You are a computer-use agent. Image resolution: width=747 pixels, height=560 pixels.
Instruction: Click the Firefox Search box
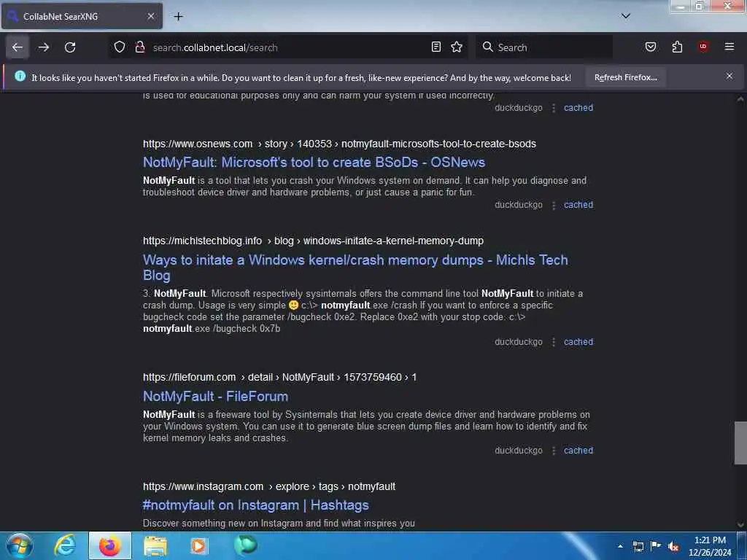tap(544, 47)
